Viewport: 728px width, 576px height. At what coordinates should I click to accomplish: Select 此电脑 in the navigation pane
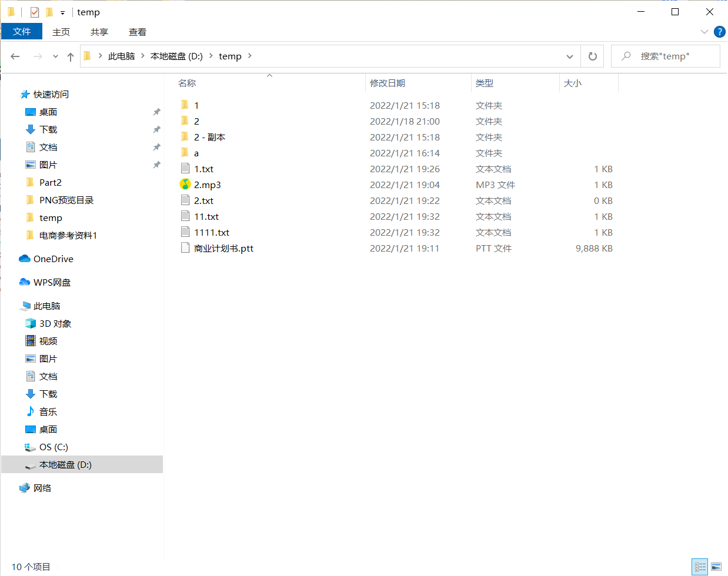(x=48, y=306)
